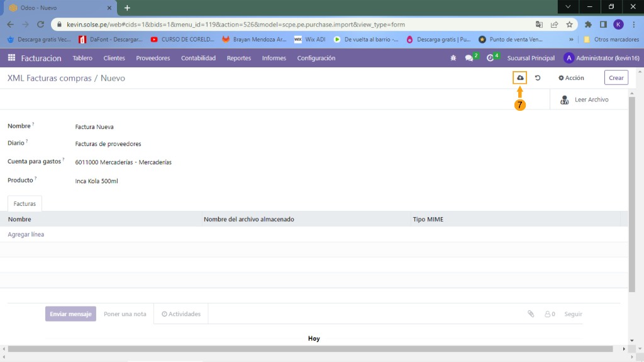
Task: Open the Acción dropdown menu
Action: [x=571, y=78]
